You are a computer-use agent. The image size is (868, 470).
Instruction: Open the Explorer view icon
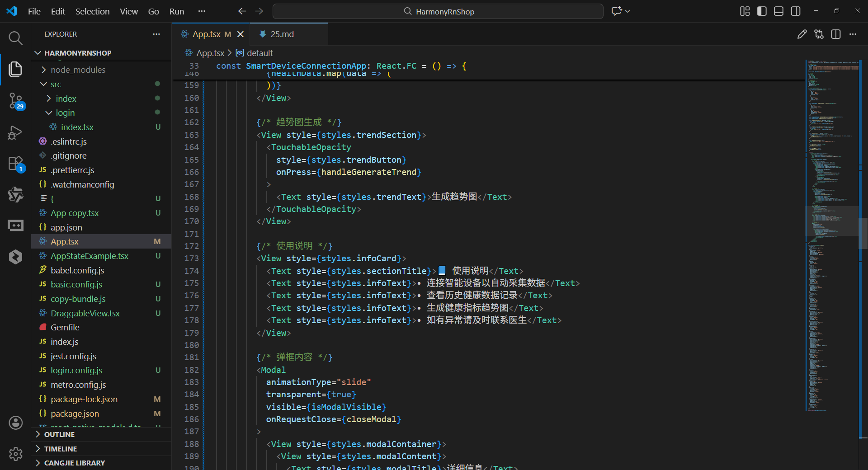click(x=15, y=69)
